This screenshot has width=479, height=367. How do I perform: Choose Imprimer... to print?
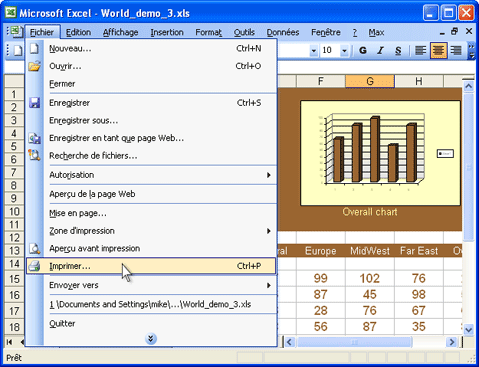(151, 266)
